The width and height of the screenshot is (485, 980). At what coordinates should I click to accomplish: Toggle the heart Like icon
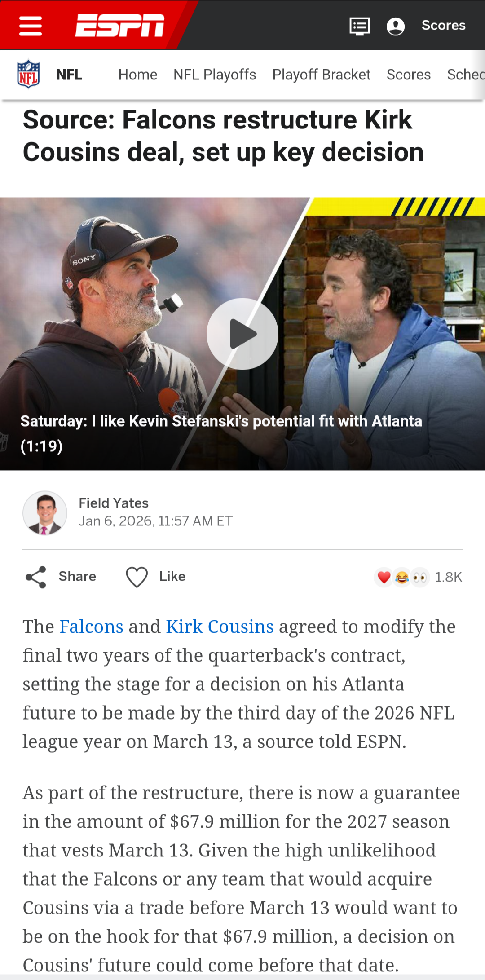[x=137, y=577]
